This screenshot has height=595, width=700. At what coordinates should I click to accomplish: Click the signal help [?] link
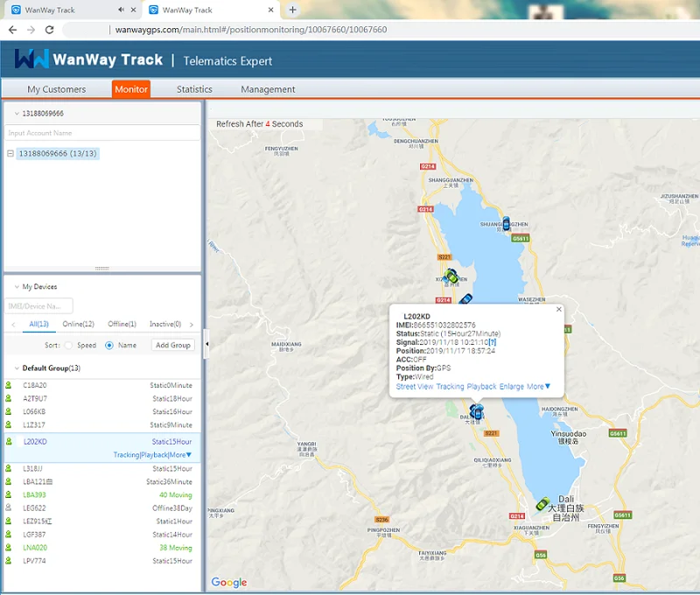click(x=493, y=342)
